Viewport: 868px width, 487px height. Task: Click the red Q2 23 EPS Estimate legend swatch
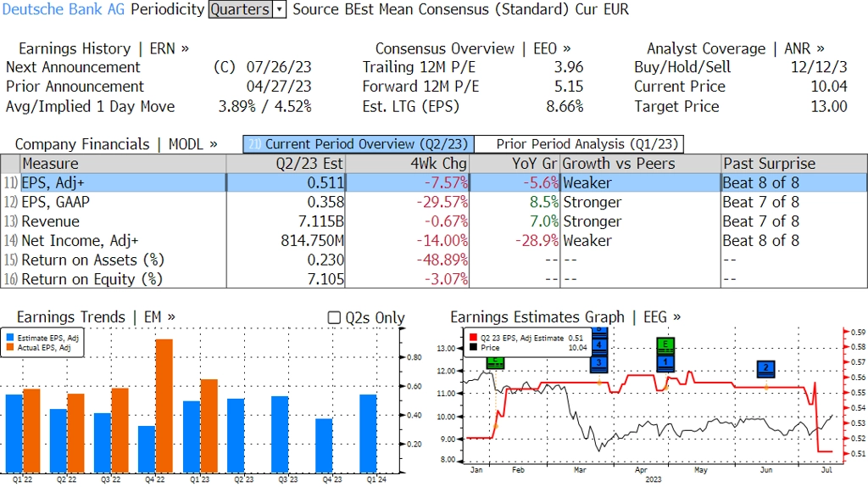(473, 338)
